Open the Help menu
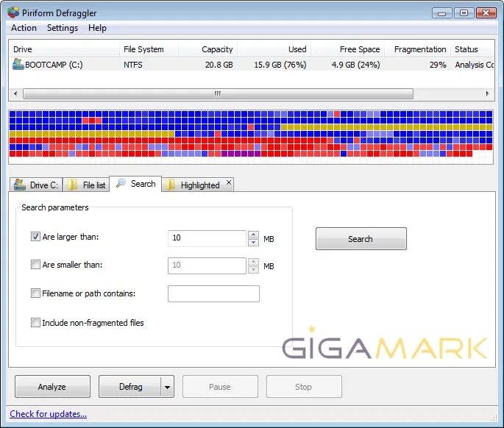The height and width of the screenshot is (428, 504). point(97,28)
